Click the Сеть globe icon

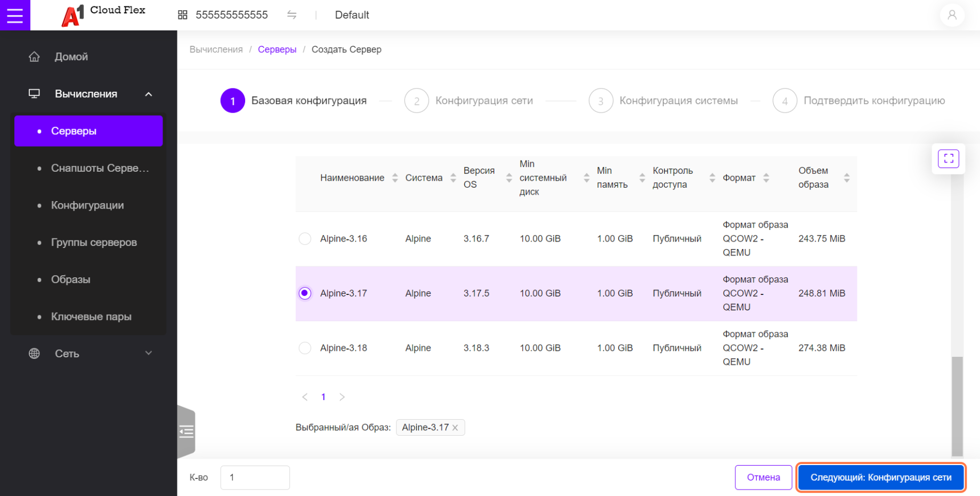34,354
